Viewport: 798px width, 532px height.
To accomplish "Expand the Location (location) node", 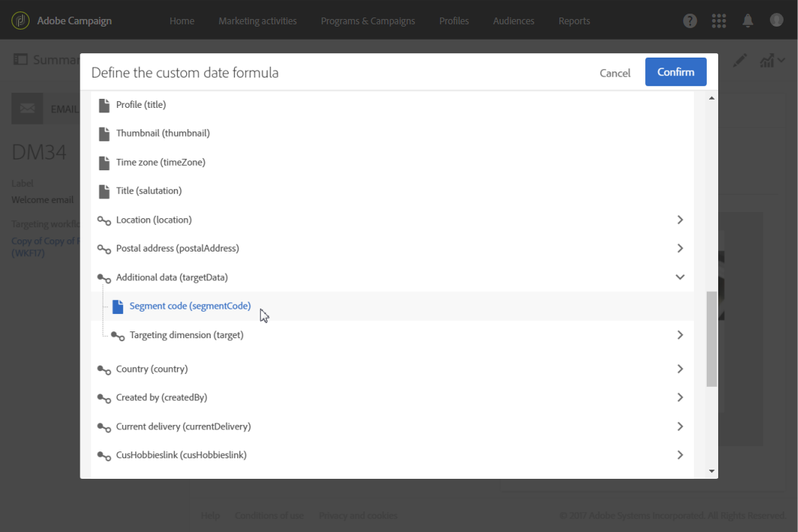I will [x=680, y=220].
